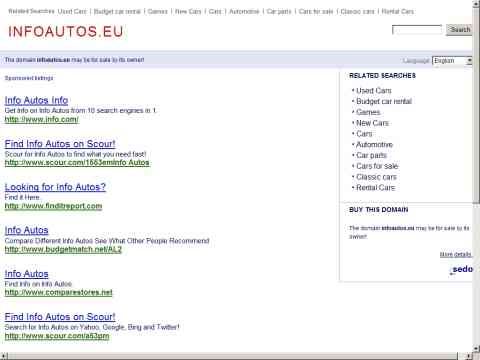Open the www.scour.com/a53pm URL link

click(x=57, y=336)
